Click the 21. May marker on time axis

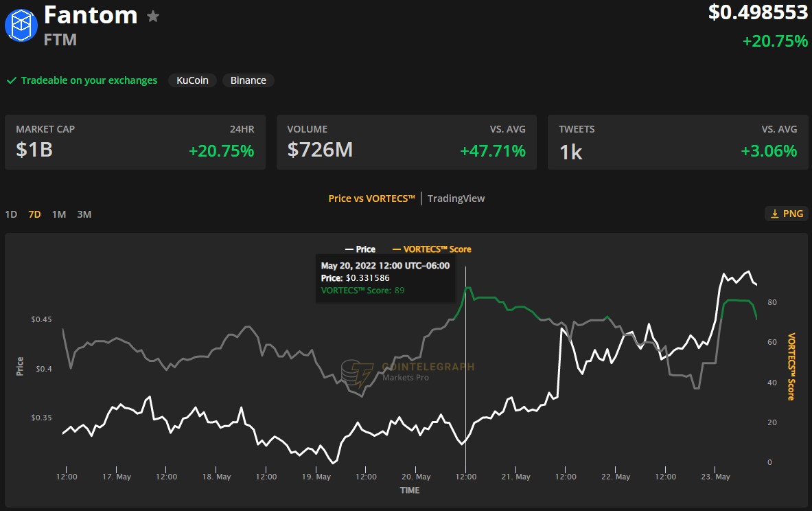pyautogui.click(x=516, y=477)
